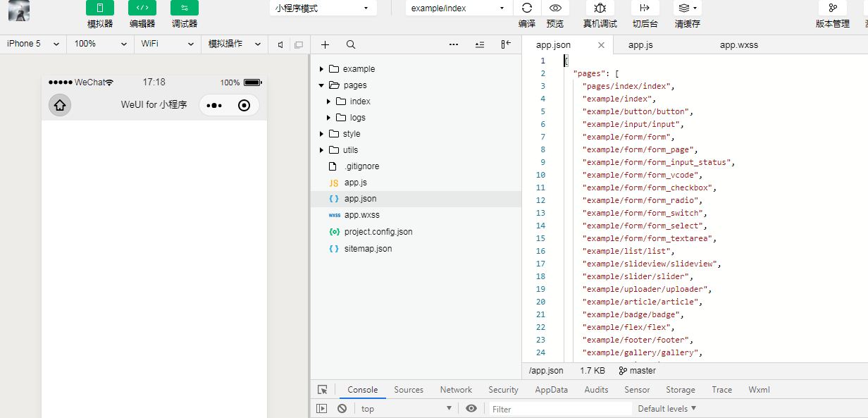Click the 切后台 switch-to-background icon
Image resolution: width=868 pixels, height=418 pixels.
(x=644, y=9)
